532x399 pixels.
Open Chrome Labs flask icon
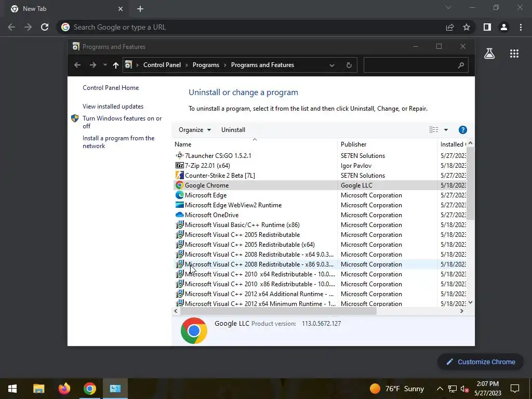[489, 54]
